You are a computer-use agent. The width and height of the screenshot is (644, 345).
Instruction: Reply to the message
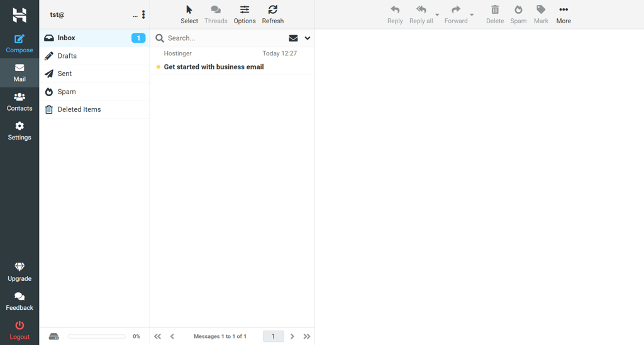coord(395,15)
